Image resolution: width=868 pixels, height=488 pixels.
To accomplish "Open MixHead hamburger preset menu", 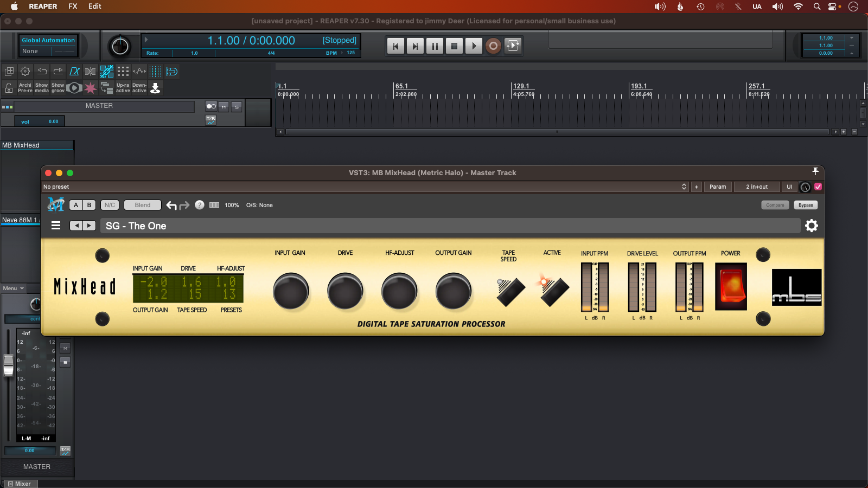I will [56, 226].
